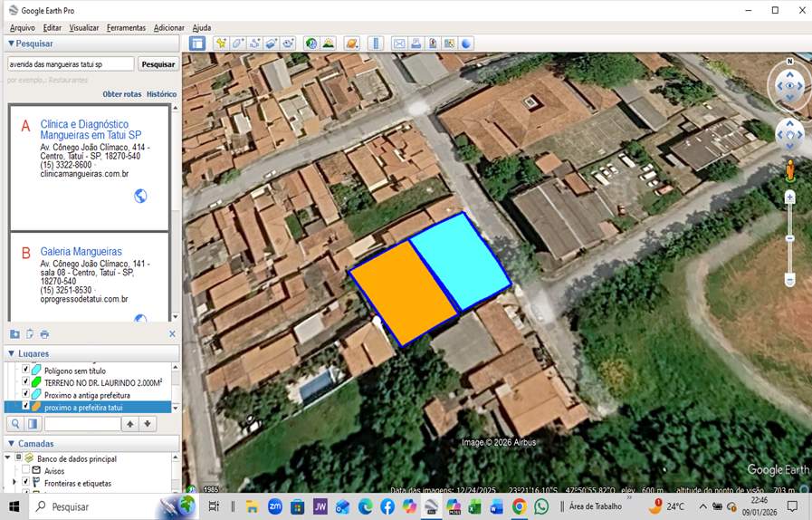Collapse the Pesquisar panel
This screenshot has height=520, width=812.
point(11,43)
